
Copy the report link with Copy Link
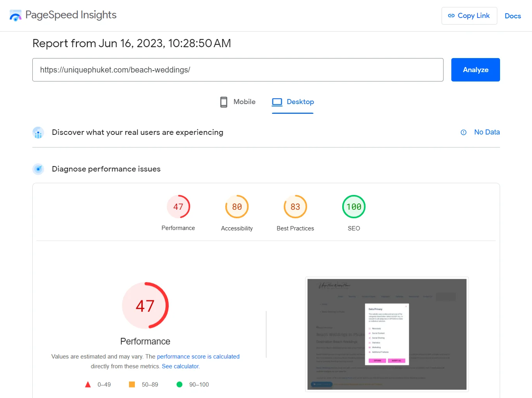(469, 16)
